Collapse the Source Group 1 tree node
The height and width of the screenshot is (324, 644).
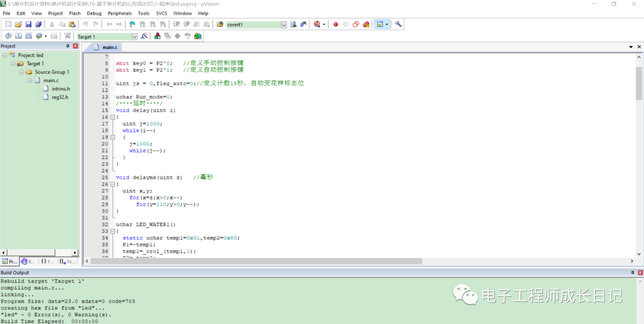[x=21, y=72]
